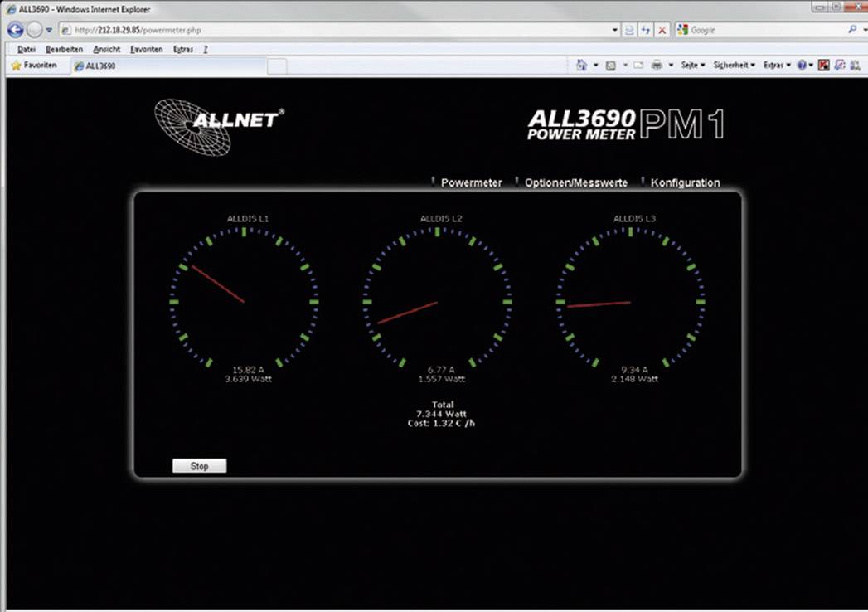
Task: Click the Home toolbar icon
Action: tap(581, 66)
